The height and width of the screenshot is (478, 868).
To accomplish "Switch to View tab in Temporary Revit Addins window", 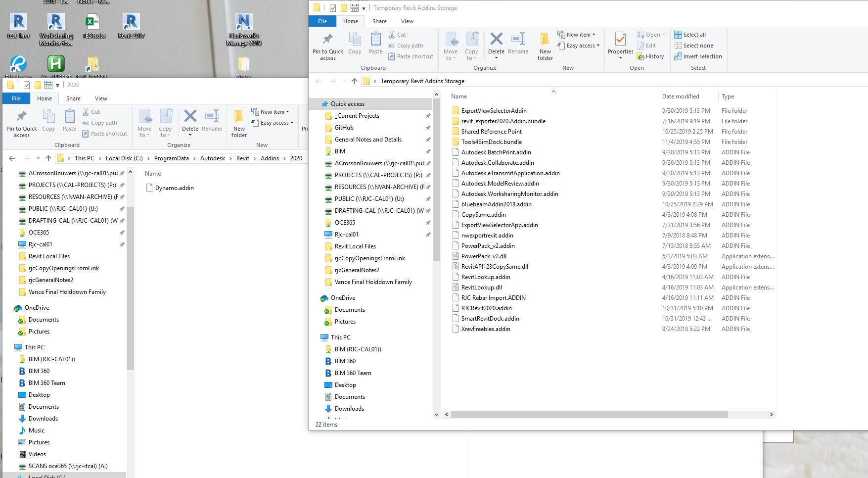I will tap(407, 21).
